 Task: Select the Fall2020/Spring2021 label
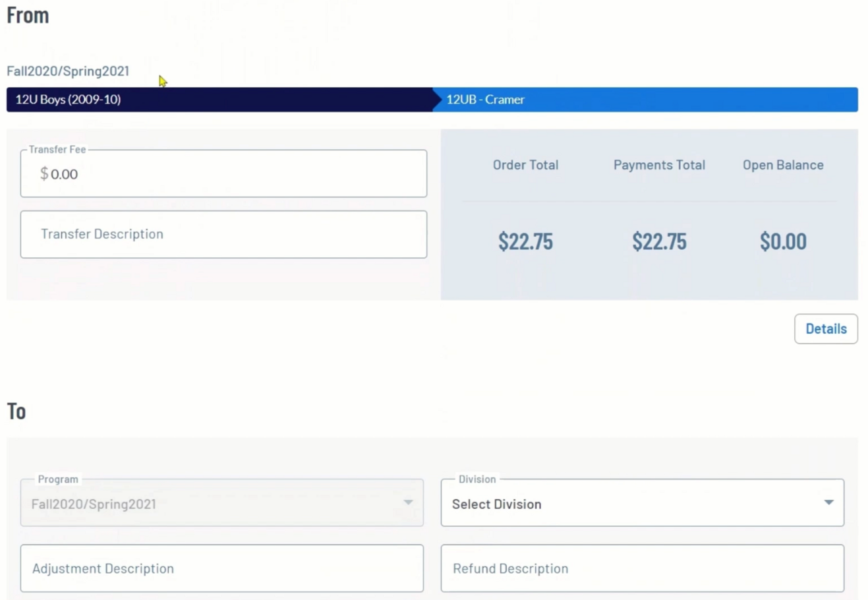[68, 71]
